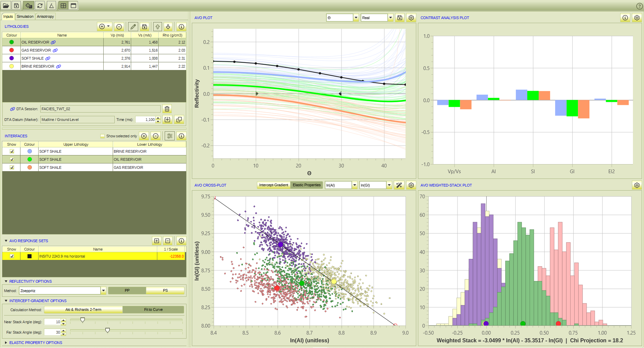
Task: Uncheck Show for Soft Shale / Brine Reservoir interface
Action: [x=12, y=151]
